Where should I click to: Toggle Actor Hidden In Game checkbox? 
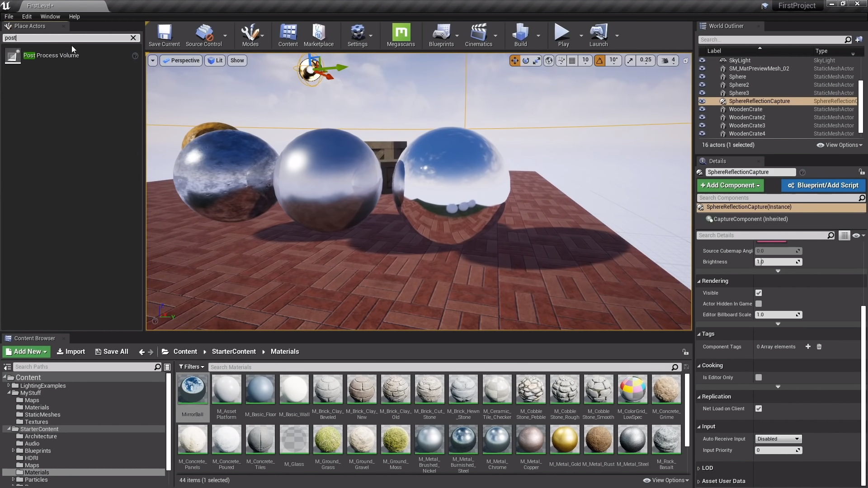coord(759,304)
